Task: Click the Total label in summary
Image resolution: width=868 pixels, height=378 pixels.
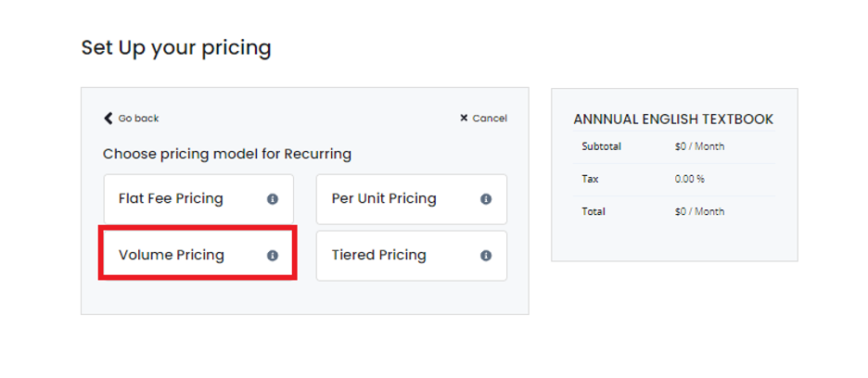Action: [x=593, y=211]
